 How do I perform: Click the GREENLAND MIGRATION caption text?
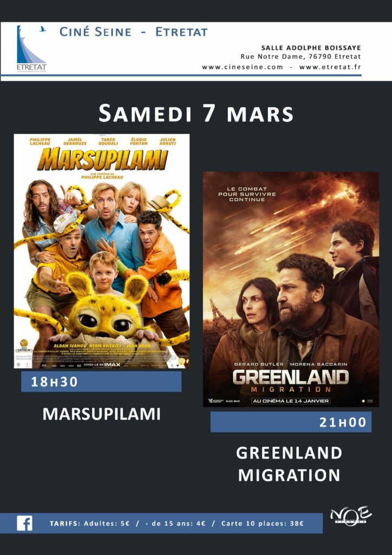coord(289,464)
